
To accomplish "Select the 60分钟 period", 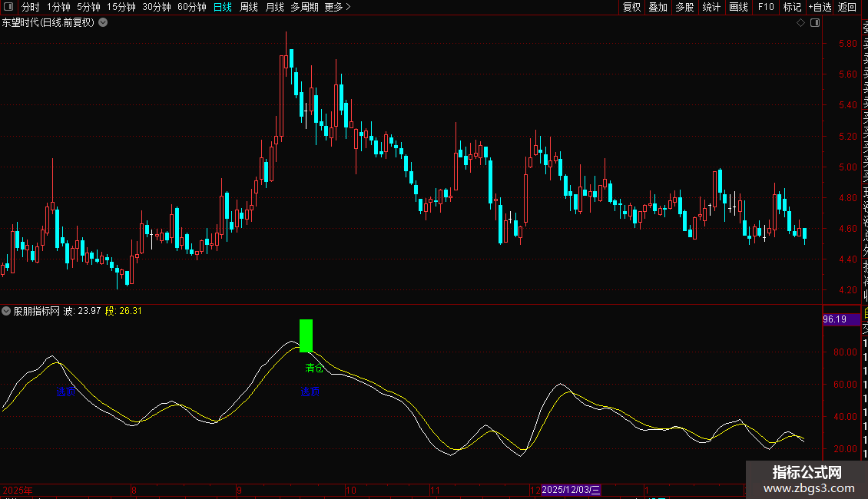I will point(191,7).
